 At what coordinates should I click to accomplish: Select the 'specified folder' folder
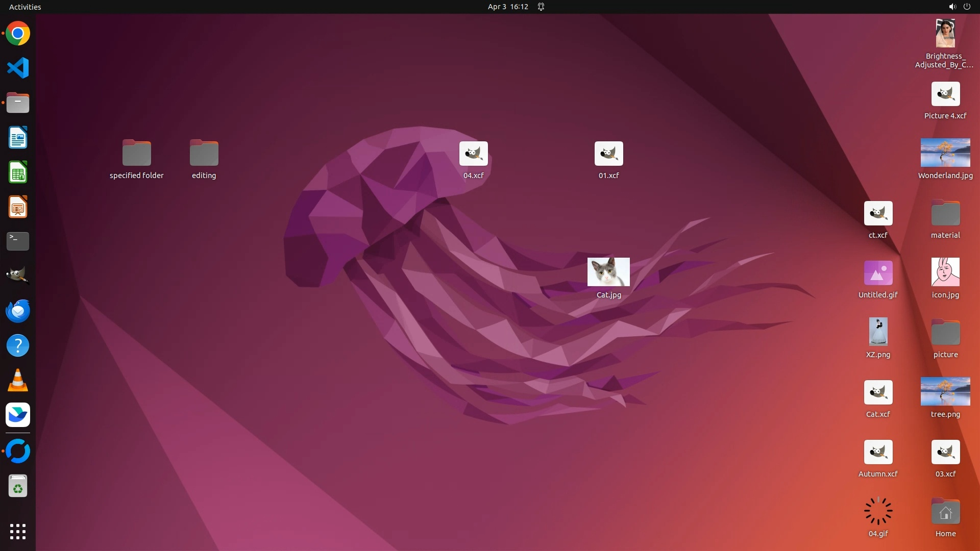pyautogui.click(x=136, y=153)
